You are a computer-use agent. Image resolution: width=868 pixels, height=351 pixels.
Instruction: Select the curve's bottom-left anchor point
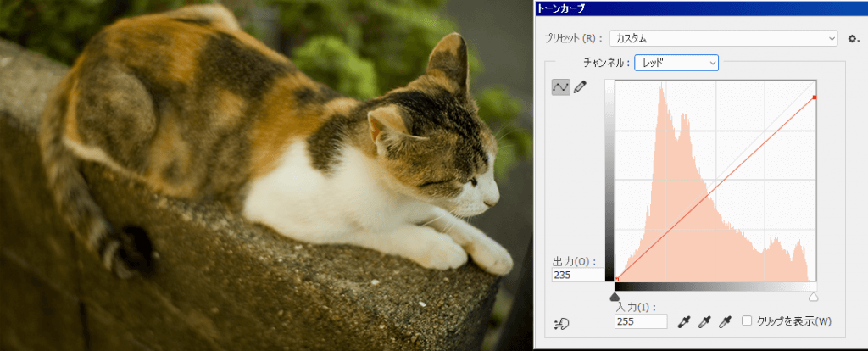click(617, 280)
